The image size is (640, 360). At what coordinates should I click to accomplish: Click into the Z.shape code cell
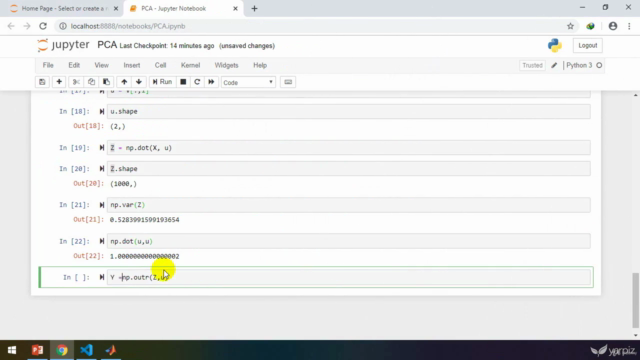click(349, 169)
